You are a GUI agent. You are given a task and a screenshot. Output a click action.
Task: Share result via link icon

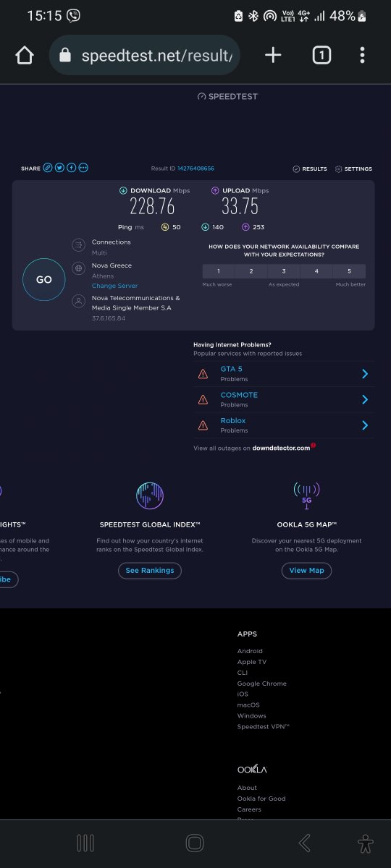click(x=48, y=168)
